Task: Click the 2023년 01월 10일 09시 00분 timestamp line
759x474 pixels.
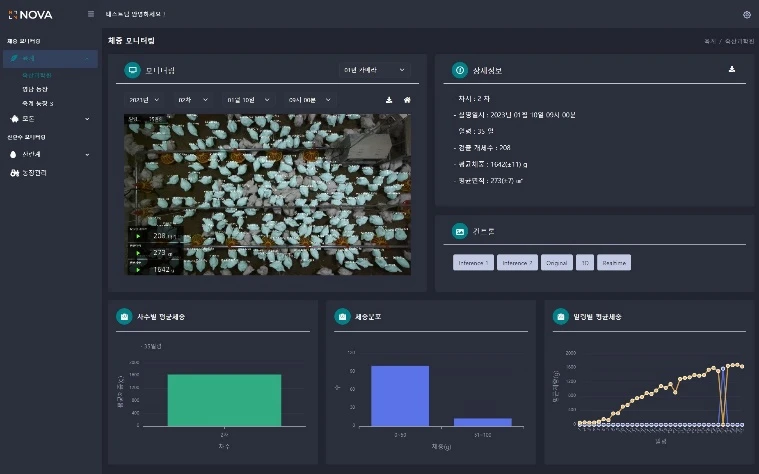Action: [514, 115]
